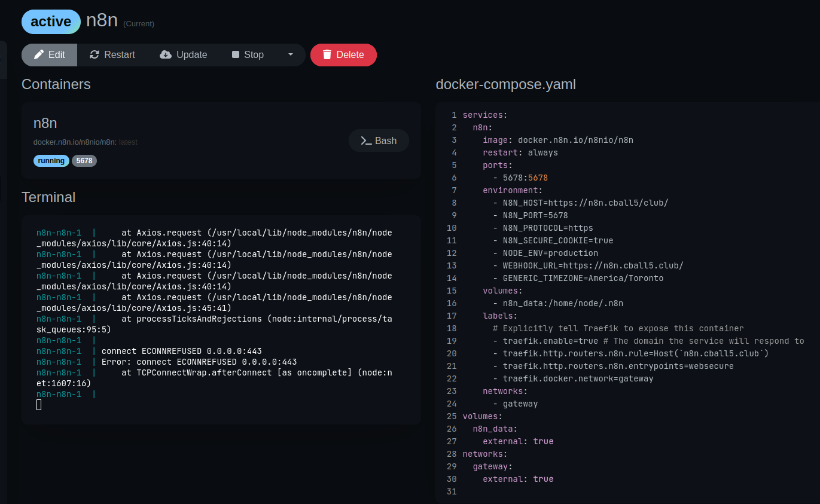
Task: Click the traefik.http.routers.n8n.rule line
Action: pos(631,353)
